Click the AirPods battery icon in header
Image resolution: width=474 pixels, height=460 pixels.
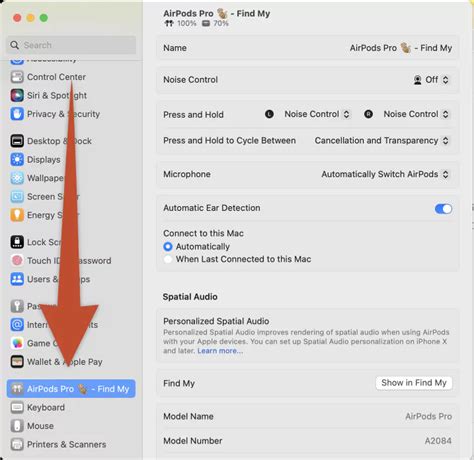169,23
